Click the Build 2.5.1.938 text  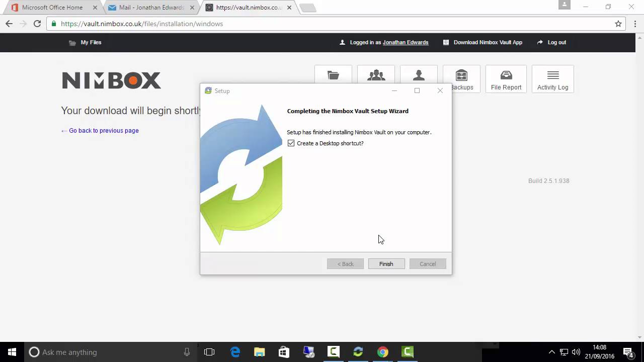click(549, 181)
